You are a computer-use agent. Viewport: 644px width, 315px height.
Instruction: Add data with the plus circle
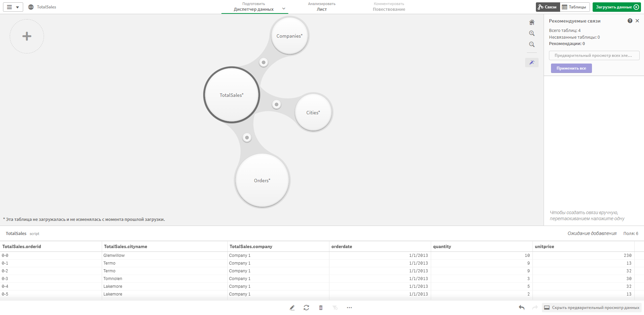(x=27, y=36)
